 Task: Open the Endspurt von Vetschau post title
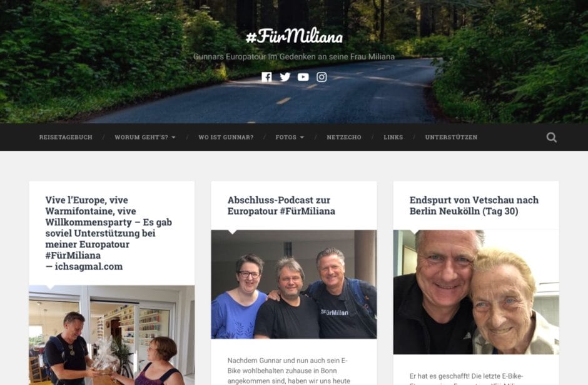click(x=474, y=206)
